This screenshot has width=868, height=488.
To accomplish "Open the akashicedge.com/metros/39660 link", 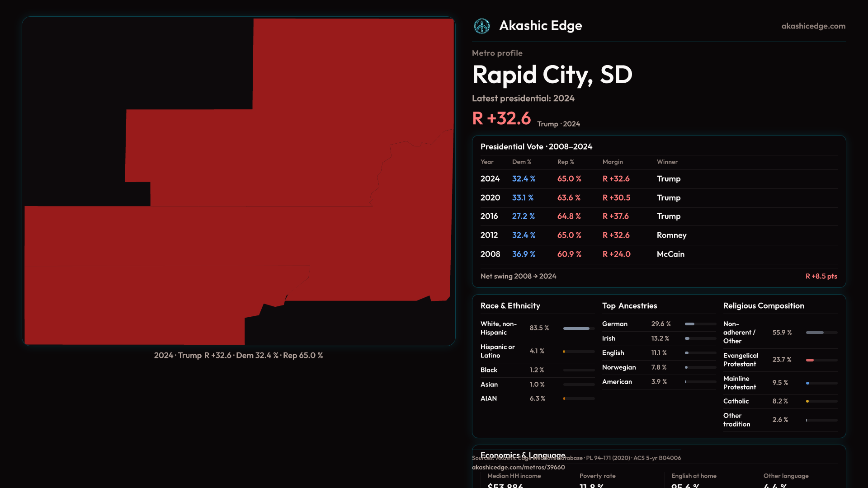I will click(x=518, y=467).
